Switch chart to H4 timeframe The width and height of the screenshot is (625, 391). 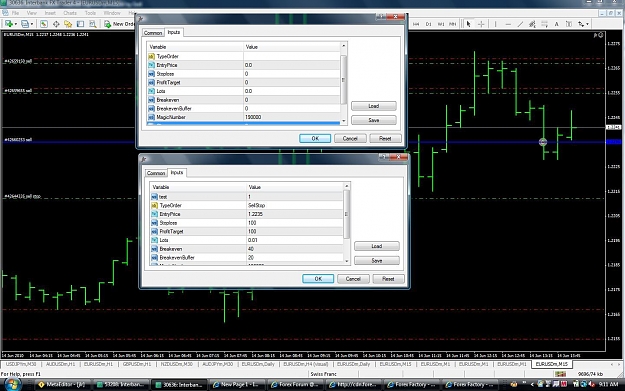(x=416, y=24)
